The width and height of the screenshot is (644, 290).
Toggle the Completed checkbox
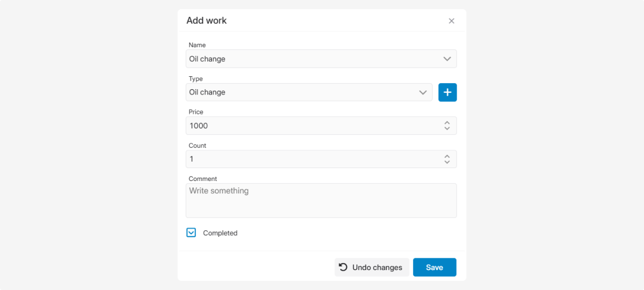point(191,233)
